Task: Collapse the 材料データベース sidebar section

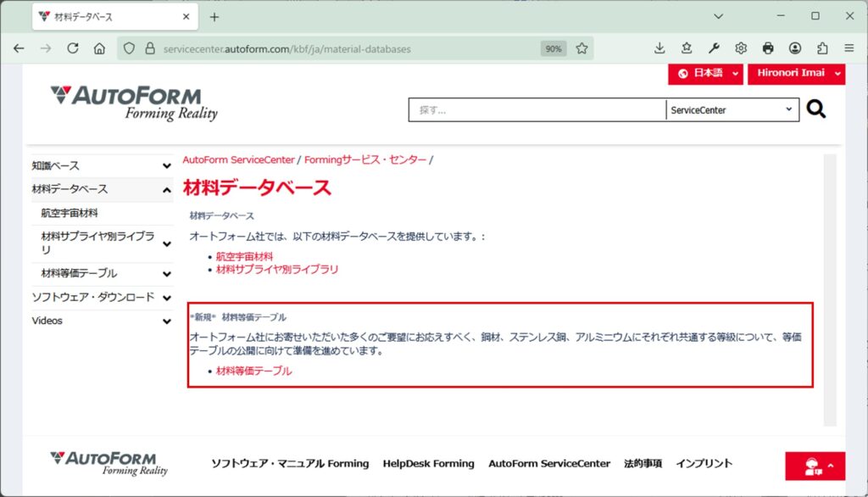Action: click(167, 190)
